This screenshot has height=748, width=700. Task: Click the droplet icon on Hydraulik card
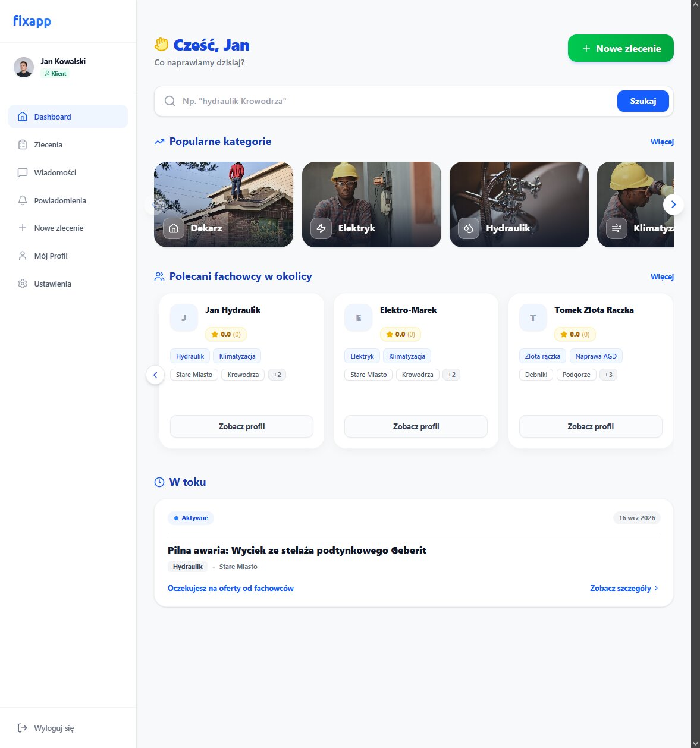pyautogui.click(x=469, y=228)
